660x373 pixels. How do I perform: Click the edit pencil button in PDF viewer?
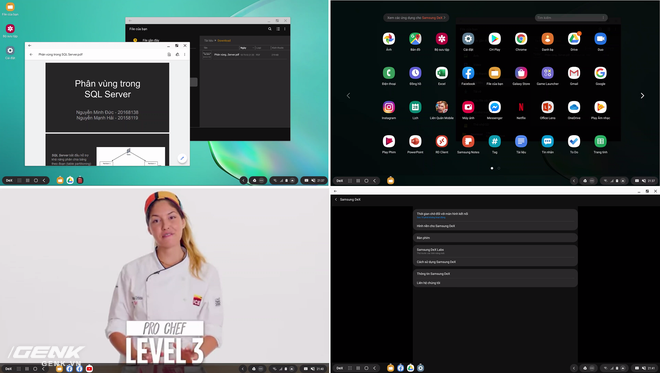182,158
